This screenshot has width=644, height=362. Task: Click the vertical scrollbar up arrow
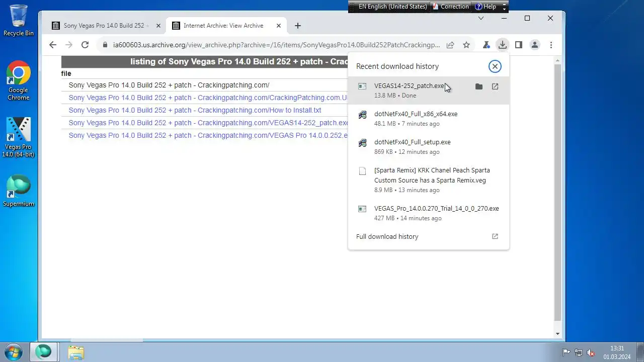557,60
